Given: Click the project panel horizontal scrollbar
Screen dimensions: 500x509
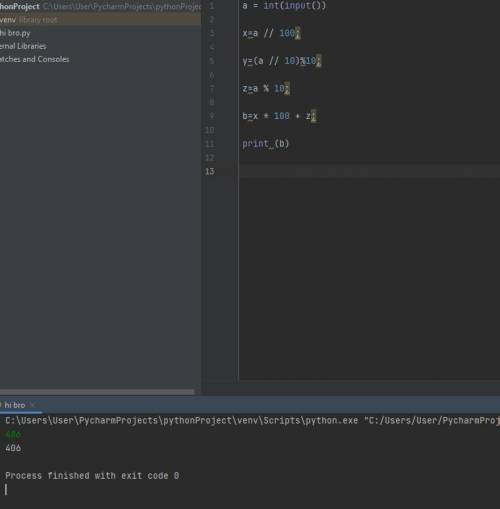Looking at the screenshot, I should [x=97, y=392].
